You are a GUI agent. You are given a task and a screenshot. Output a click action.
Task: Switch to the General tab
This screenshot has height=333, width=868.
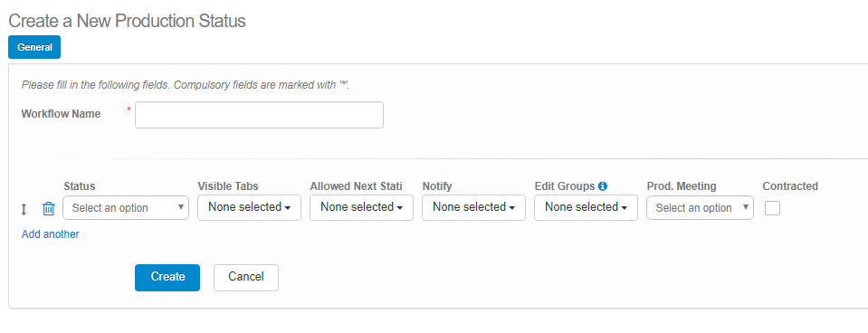34,47
